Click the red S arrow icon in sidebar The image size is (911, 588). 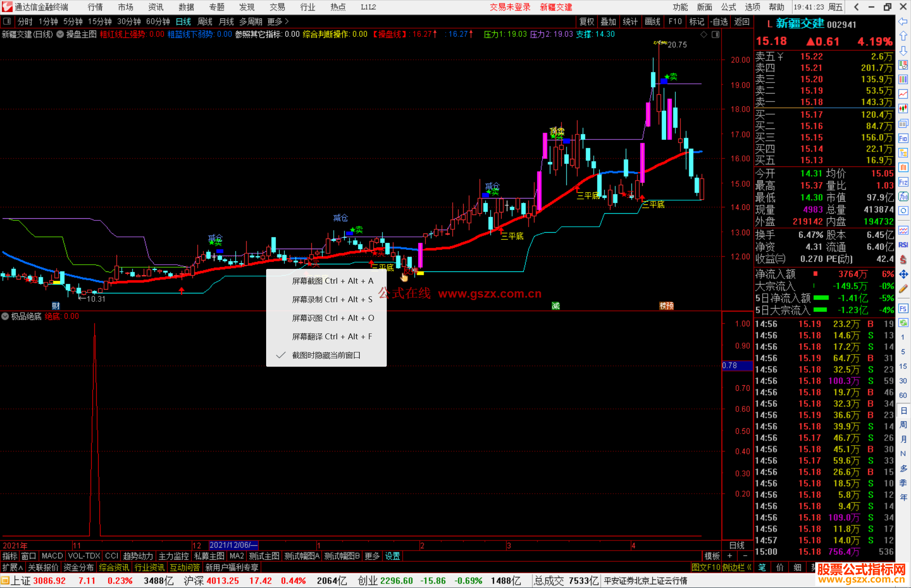coord(903,260)
